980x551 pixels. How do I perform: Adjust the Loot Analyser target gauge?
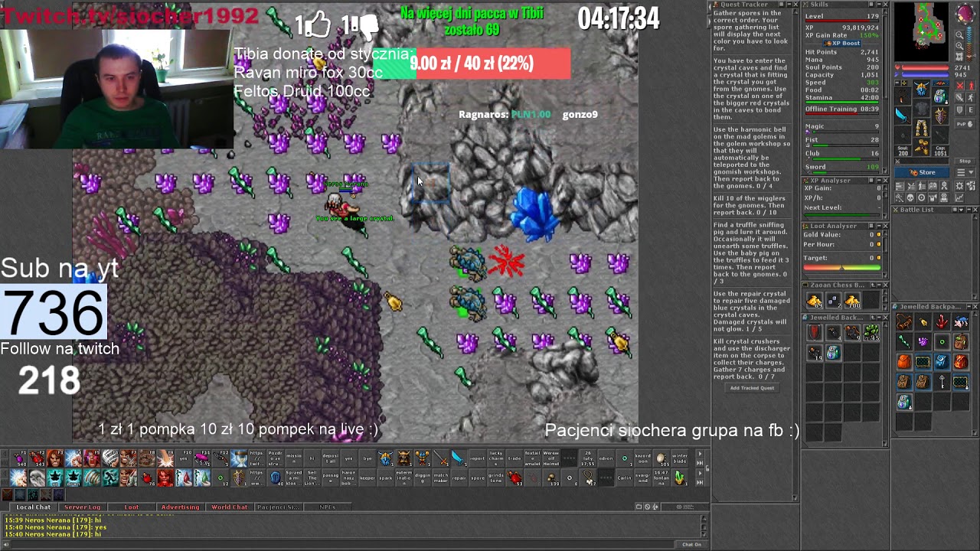tap(842, 267)
